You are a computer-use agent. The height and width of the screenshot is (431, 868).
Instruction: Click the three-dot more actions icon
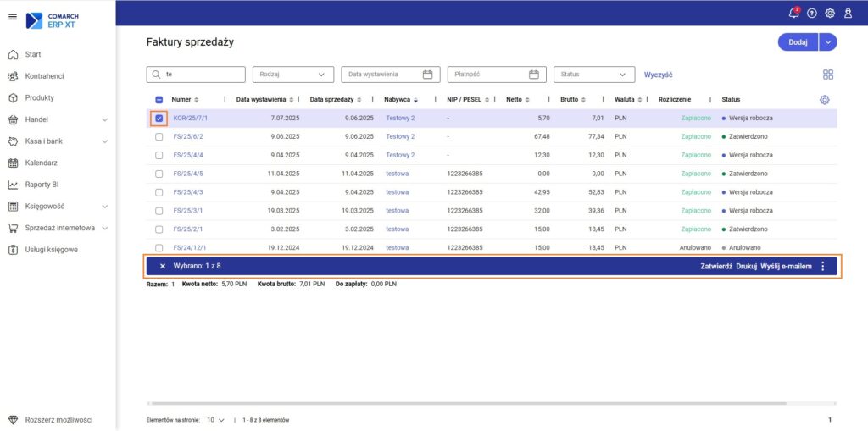click(822, 266)
